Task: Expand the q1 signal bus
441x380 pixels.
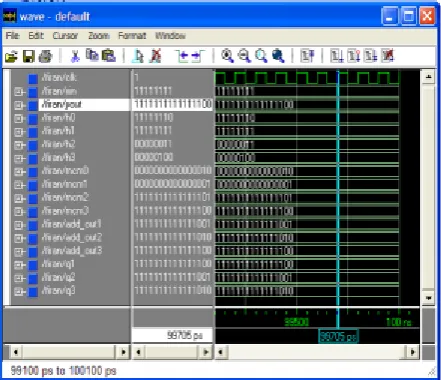Action: point(19,265)
